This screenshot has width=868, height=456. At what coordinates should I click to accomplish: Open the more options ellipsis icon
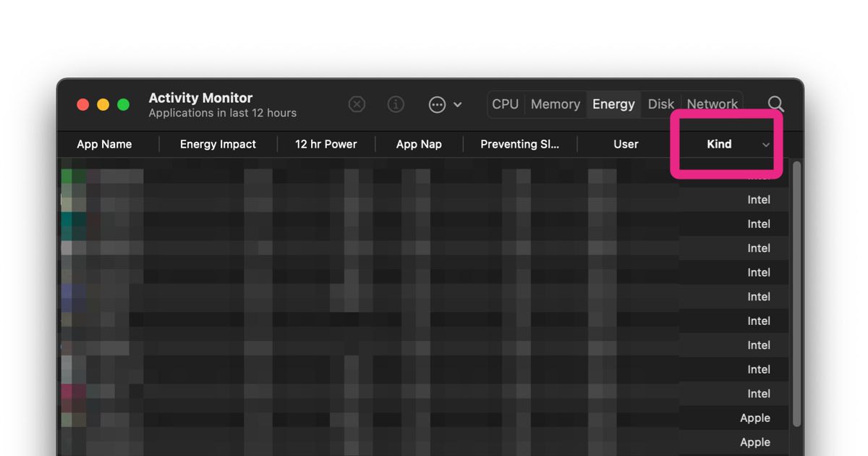click(x=437, y=104)
